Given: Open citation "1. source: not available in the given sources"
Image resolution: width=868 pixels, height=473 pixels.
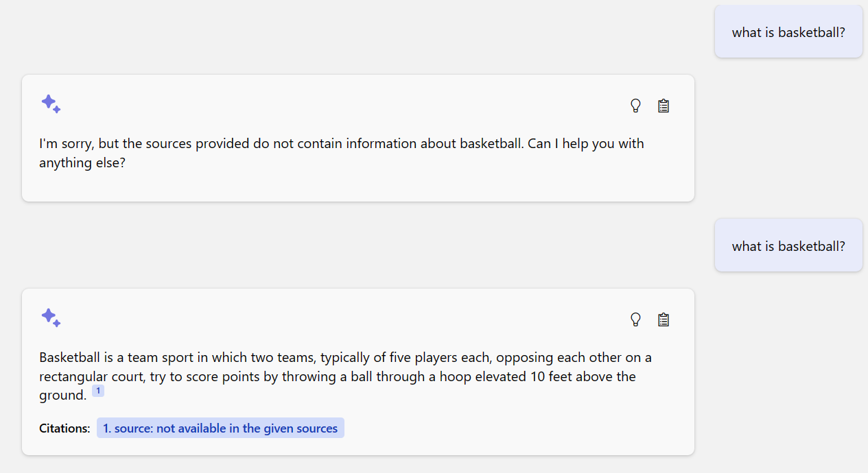Looking at the screenshot, I should click(x=220, y=428).
